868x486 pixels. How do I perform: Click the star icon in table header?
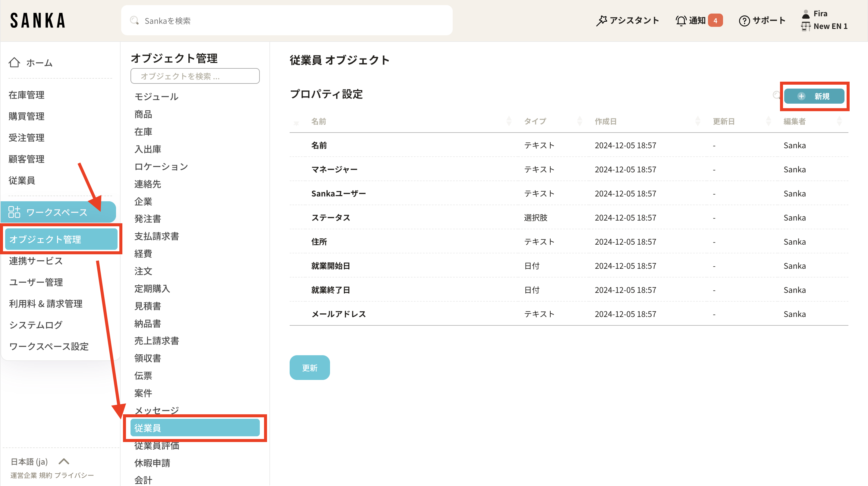296,123
